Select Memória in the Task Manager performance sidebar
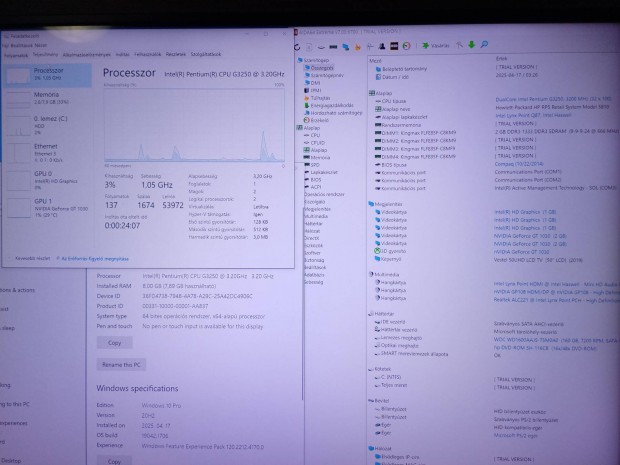 47,98
